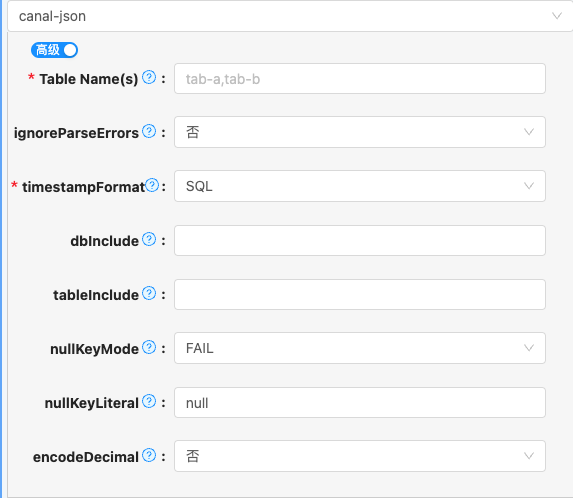
Task: Focus the dbInclude text field
Action: coord(360,240)
